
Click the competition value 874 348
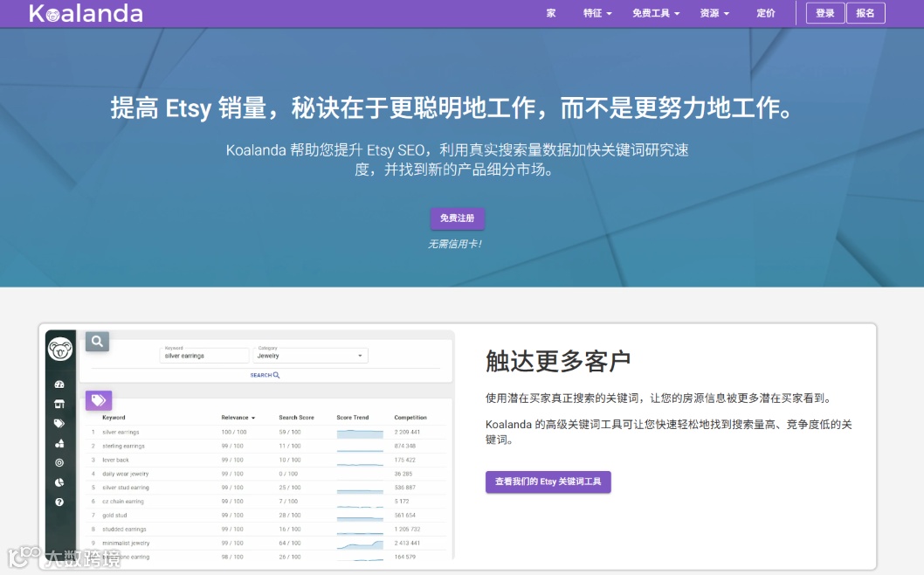pos(405,446)
